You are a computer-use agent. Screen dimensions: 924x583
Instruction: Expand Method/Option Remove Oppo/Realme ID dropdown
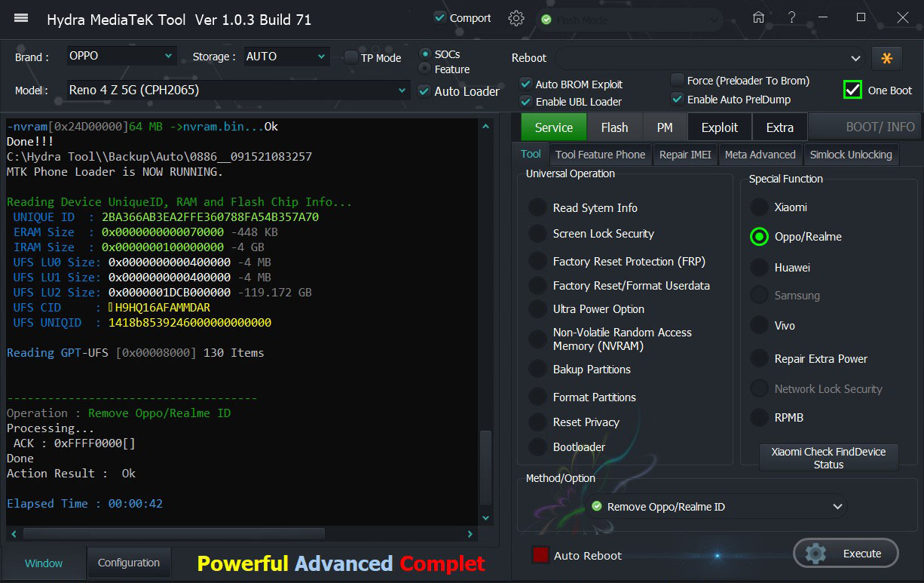pyautogui.click(x=717, y=507)
